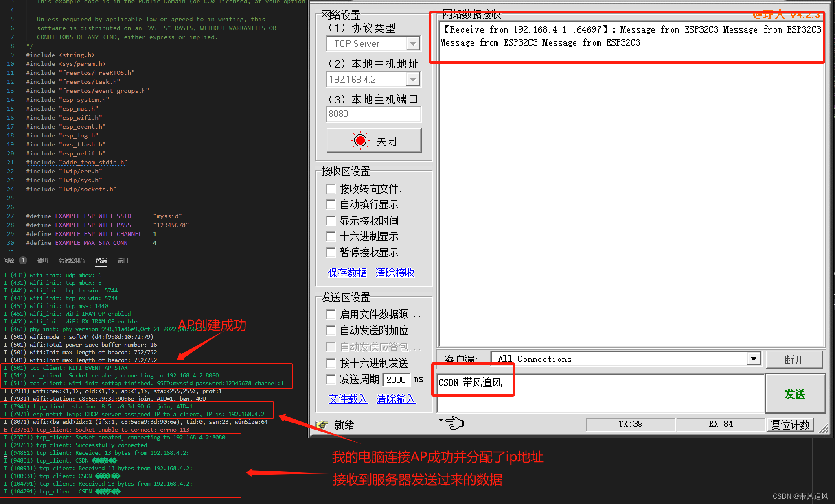Viewport: 835px width, 504px height.
Task: Click the #include "lwip/sockets.h" line
Action: (71, 189)
